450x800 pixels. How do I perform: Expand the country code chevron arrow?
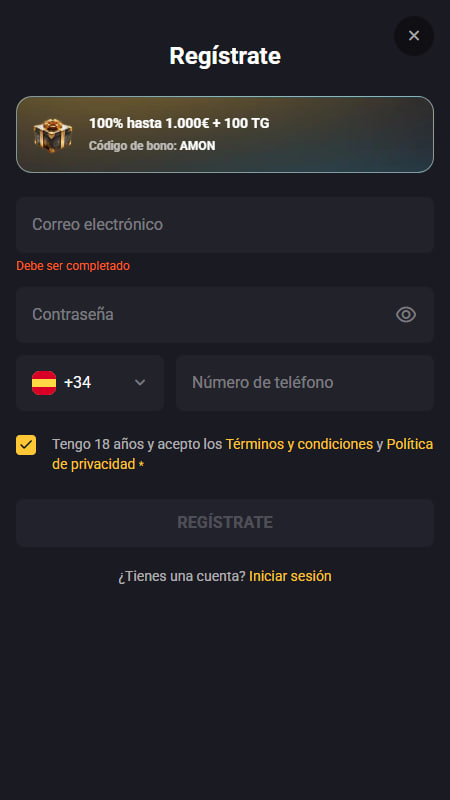tap(140, 383)
